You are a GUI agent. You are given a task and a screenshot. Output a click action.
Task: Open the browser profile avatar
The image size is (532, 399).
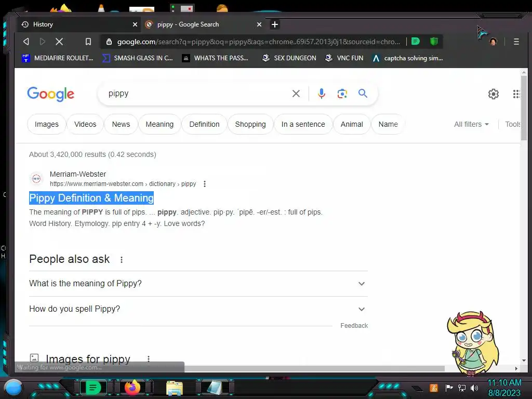coord(494,42)
